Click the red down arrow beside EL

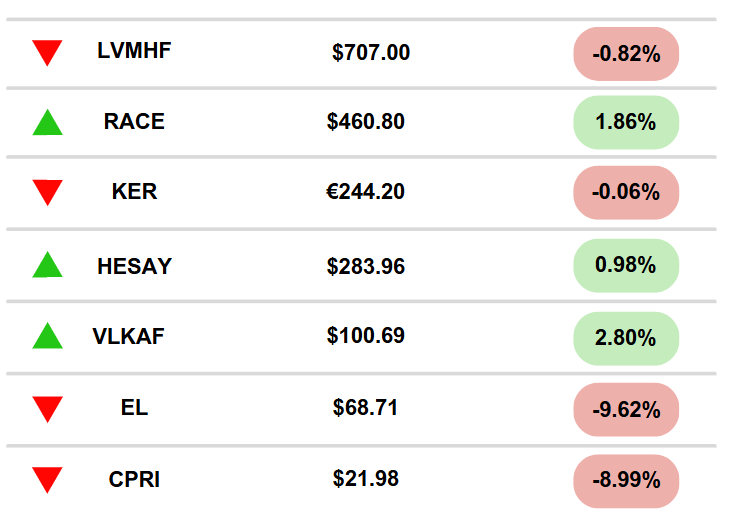tap(47, 409)
